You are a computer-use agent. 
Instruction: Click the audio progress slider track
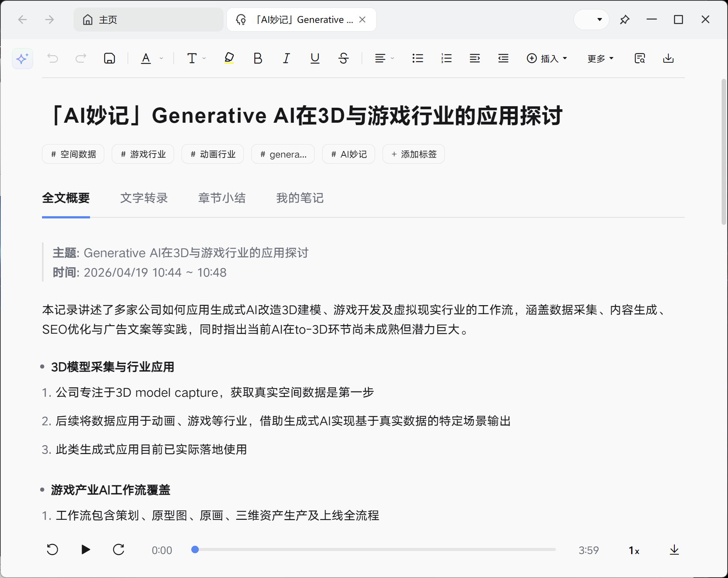coord(375,549)
